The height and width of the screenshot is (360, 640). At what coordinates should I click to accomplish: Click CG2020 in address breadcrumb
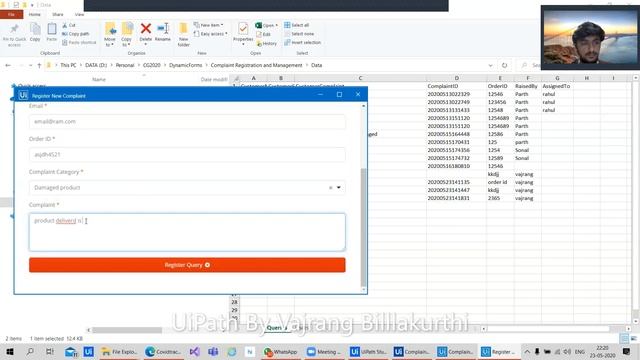[152, 65]
